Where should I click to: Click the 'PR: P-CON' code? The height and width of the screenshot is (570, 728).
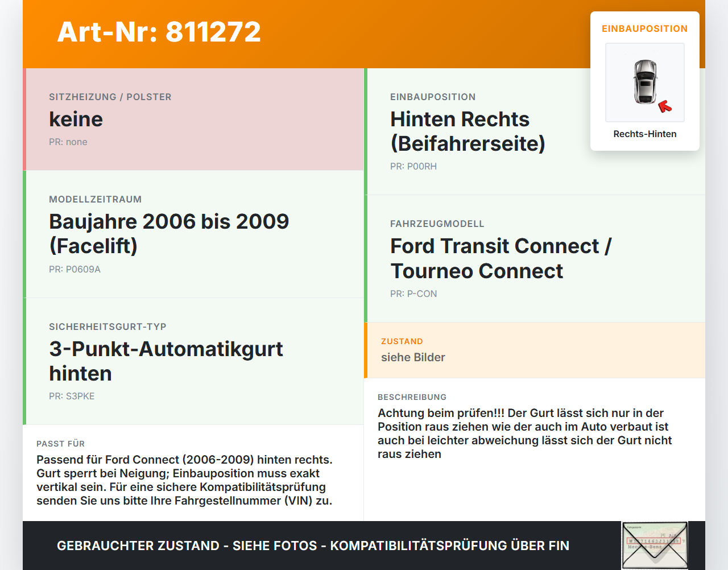point(413,294)
